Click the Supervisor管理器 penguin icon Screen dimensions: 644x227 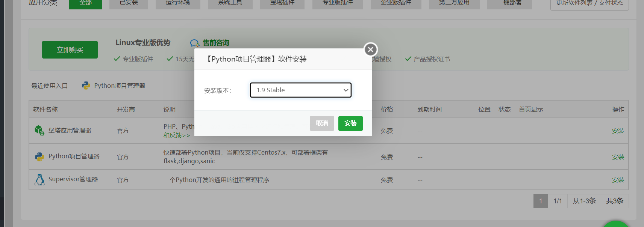pyautogui.click(x=39, y=179)
